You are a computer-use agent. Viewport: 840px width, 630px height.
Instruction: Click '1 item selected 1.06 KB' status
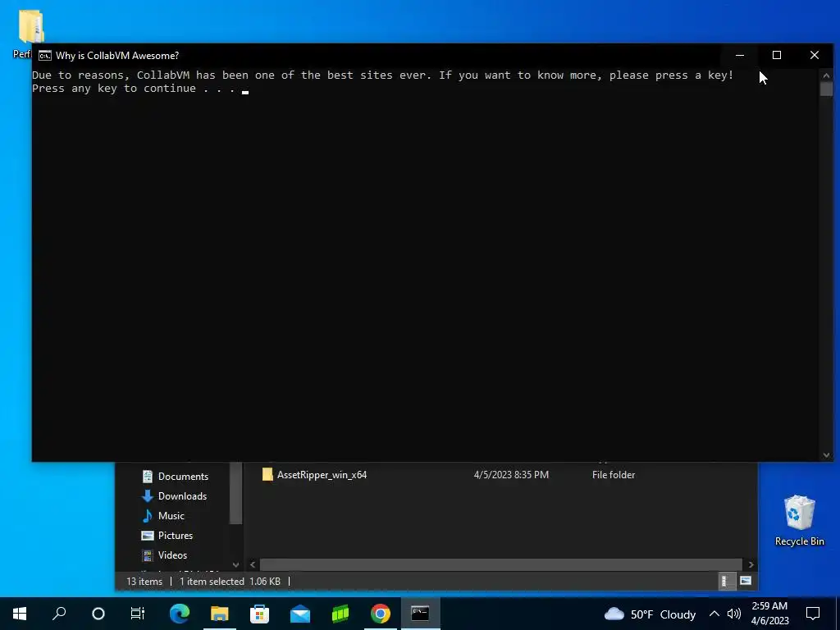point(230,582)
